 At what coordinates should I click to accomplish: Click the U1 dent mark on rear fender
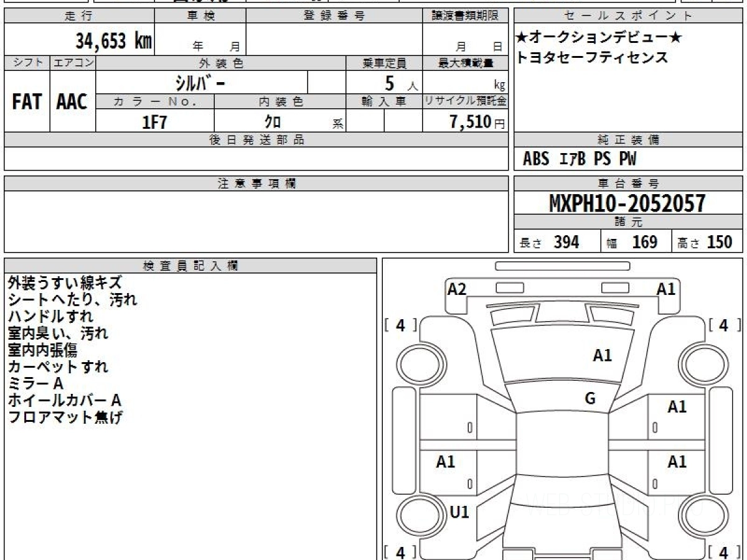(459, 512)
